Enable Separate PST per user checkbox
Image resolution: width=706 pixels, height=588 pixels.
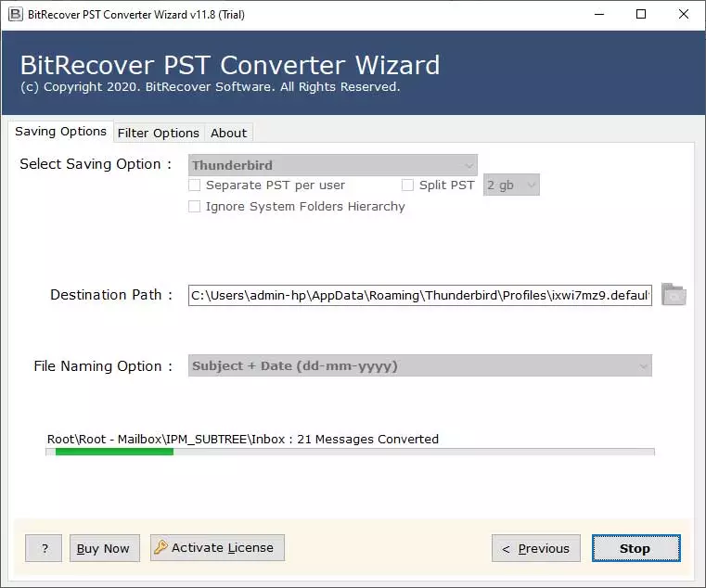tap(195, 185)
